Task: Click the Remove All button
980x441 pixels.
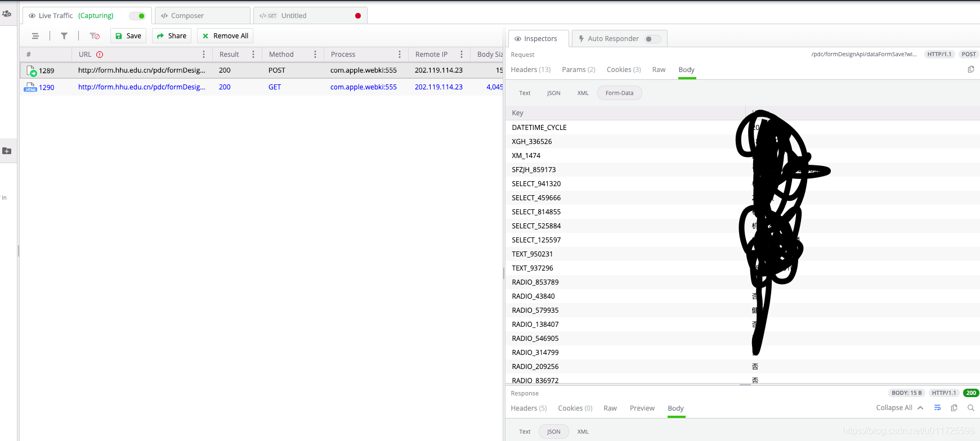Action: (225, 36)
